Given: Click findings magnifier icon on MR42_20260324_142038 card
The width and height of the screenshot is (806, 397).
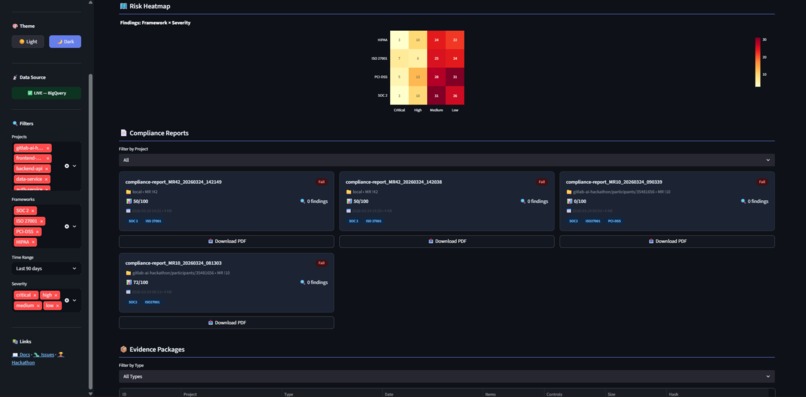Looking at the screenshot, I should (x=523, y=202).
